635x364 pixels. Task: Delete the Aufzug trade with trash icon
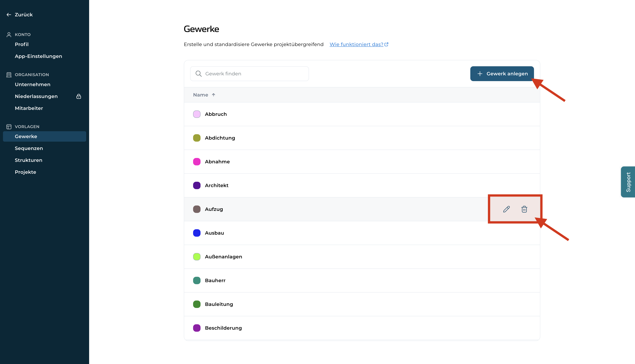(x=524, y=209)
